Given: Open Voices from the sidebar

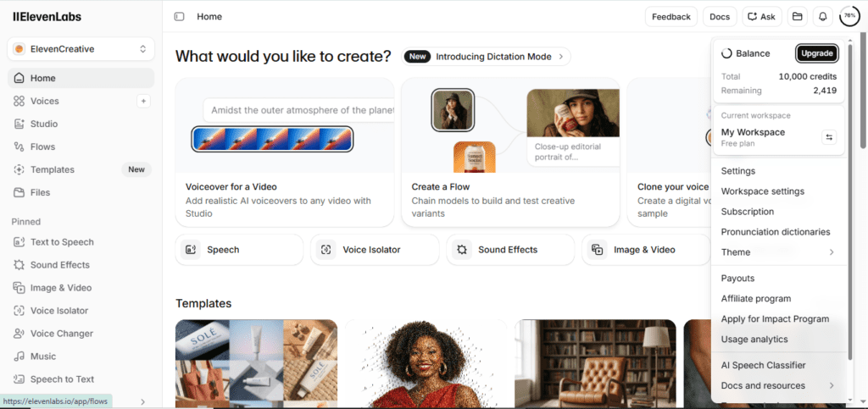Looking at the screenshot, I should point(44,101).
